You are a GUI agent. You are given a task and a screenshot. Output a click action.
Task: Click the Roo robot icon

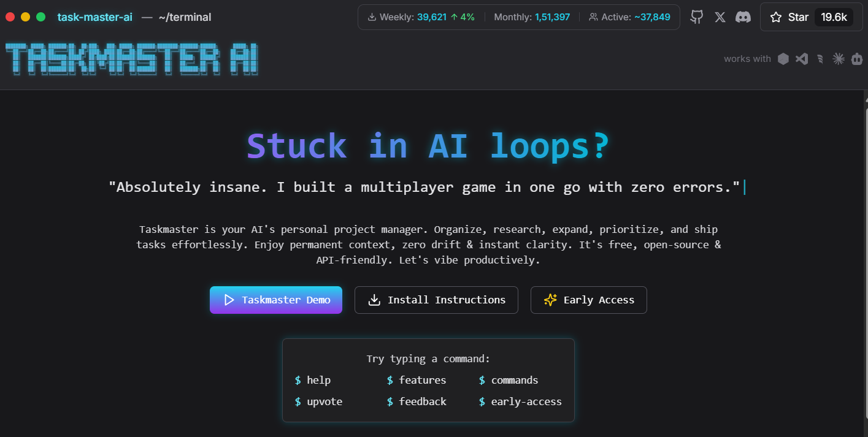857,59
